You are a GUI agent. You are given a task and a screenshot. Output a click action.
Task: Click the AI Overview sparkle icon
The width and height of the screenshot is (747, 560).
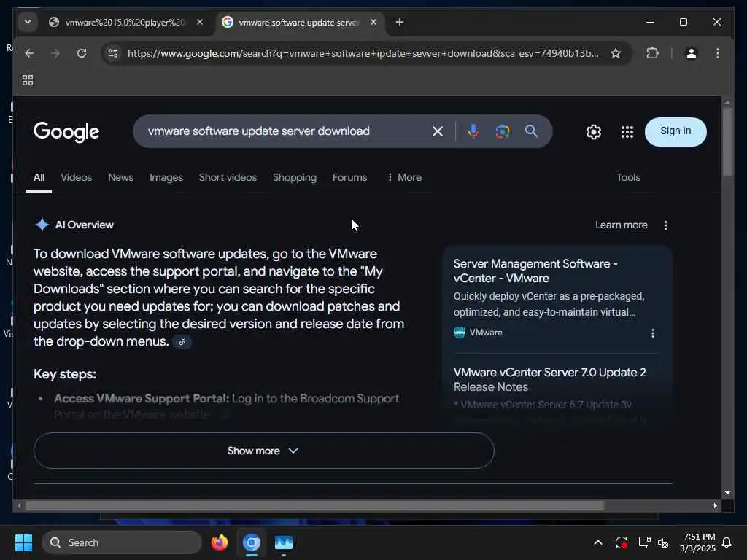coord(42,225)
